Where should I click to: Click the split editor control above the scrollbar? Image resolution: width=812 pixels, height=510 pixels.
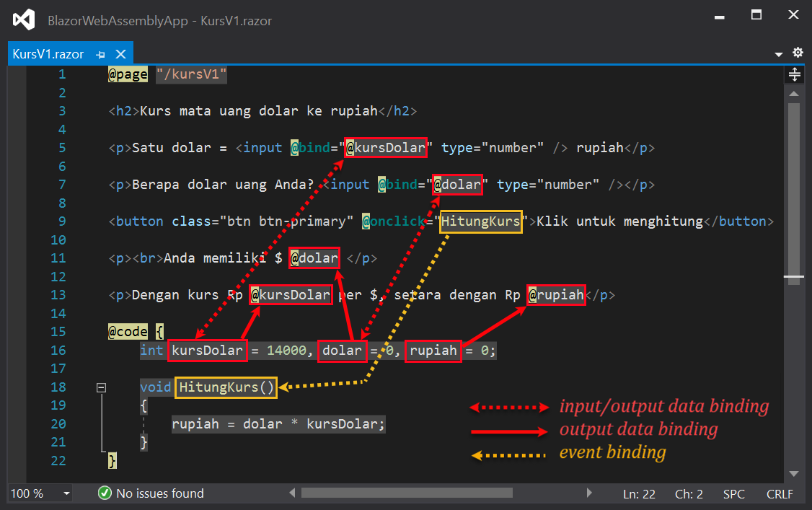coord(794,74)
